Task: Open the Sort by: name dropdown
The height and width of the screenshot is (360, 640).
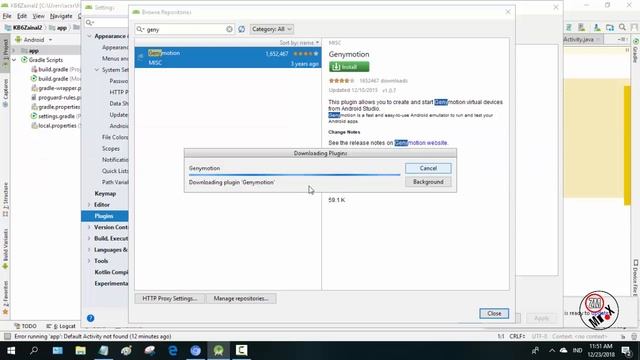Action: (299, 42)
